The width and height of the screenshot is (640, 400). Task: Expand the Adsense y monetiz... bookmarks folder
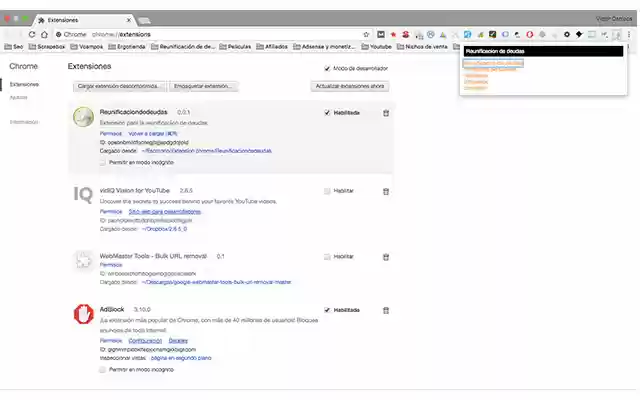324,47
